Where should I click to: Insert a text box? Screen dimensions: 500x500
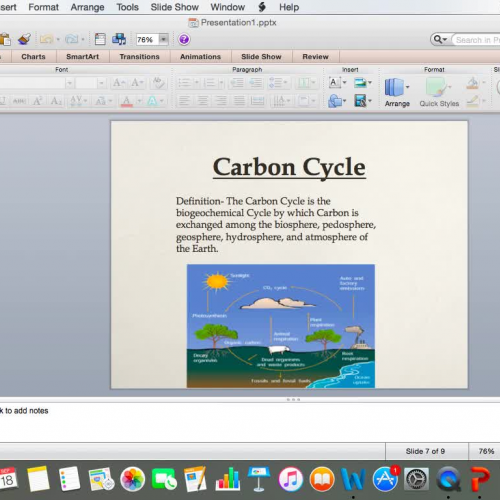[x=335, y=82]
